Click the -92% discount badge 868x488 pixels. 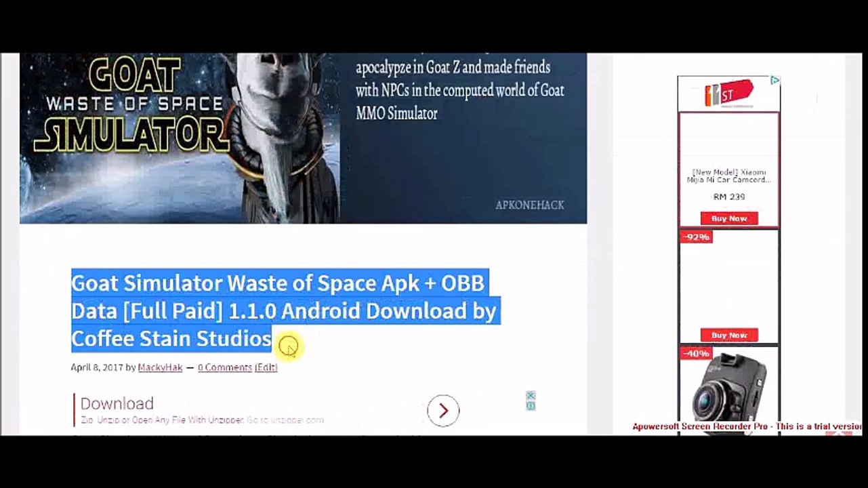pos(696,237)
